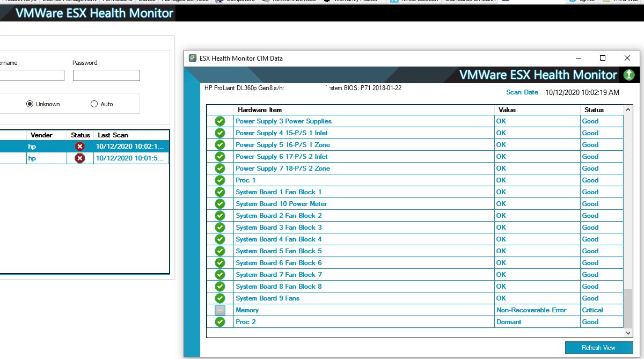
Task: Click the green status icon of Power Supply 7 18-P/S 2 Zone
Action: click(x=220, y=168)
